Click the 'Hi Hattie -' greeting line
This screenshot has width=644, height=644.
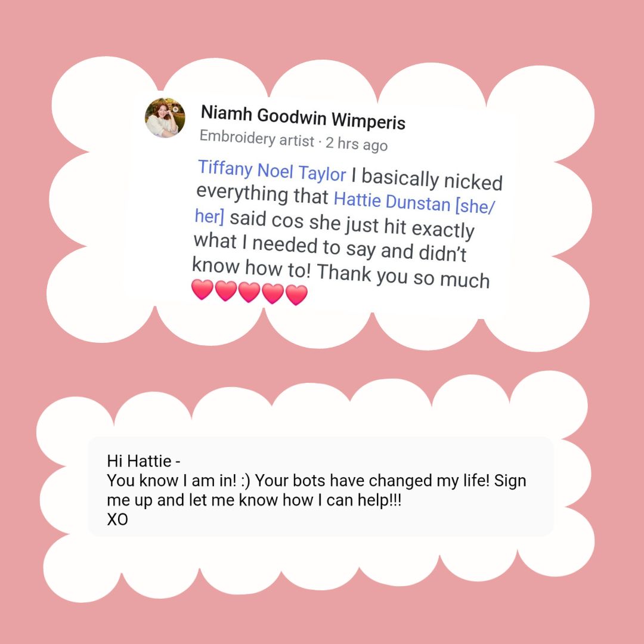pyautogui.click(x=143, y=461)
